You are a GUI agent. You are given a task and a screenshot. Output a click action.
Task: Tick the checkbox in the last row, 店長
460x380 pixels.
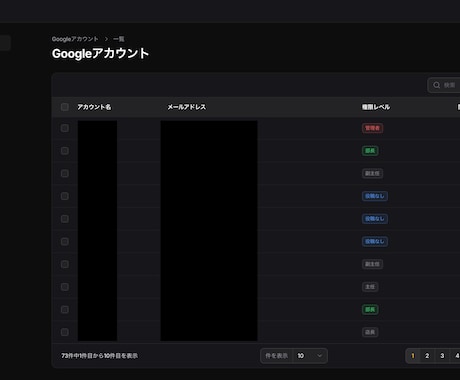point(65,332)
